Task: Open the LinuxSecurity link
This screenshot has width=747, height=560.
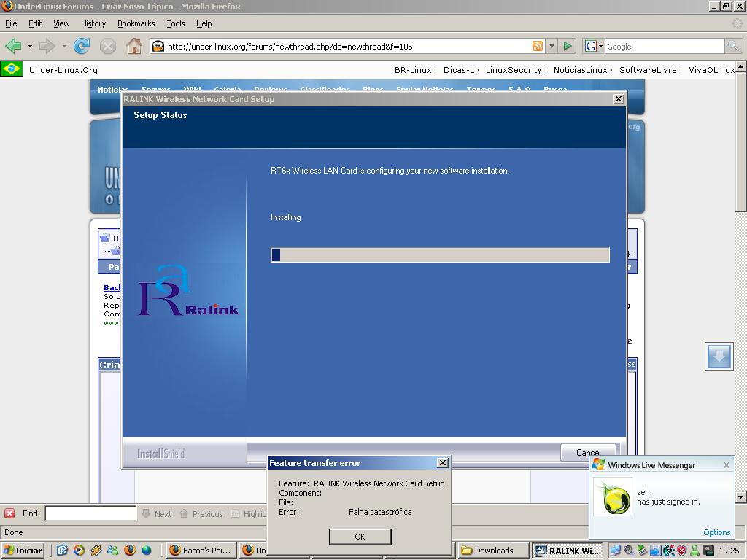Action: point(514,69)
